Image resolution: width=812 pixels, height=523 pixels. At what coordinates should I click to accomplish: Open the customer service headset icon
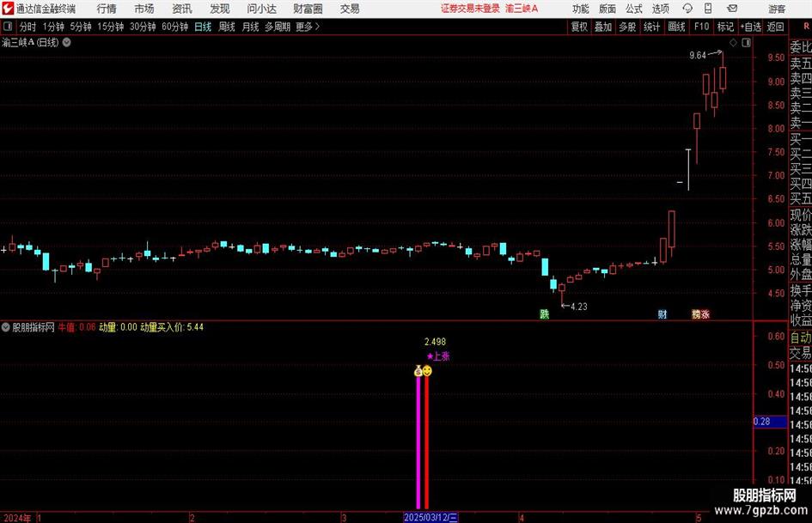point(687,9)
